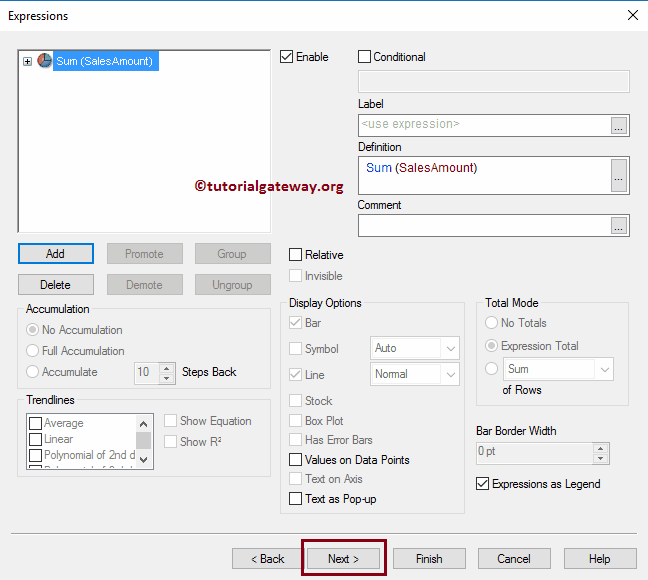
Task: Decrease Bar Border Width
Action: tap(600, 458)
